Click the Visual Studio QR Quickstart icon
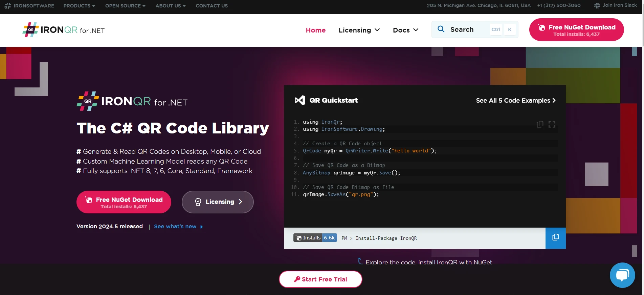The height and width of the screenshot is (295, 644). click(300, 100)
